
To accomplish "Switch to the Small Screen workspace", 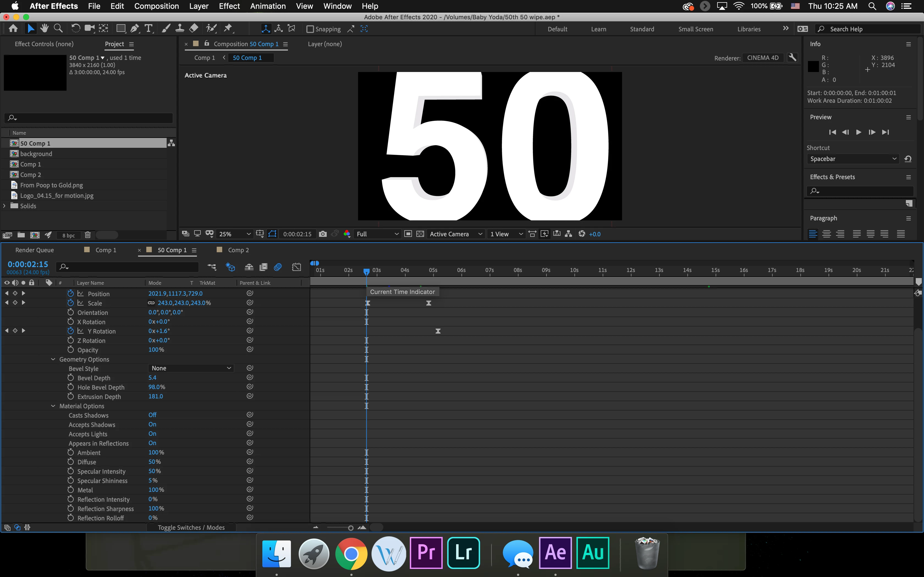I will (696, 29).
